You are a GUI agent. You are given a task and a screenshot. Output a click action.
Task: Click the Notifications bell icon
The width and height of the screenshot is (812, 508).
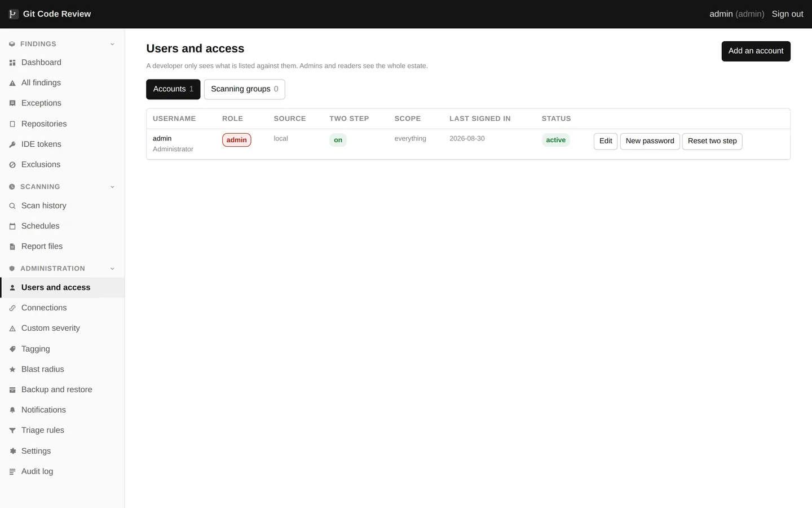(x=12, y=410)
